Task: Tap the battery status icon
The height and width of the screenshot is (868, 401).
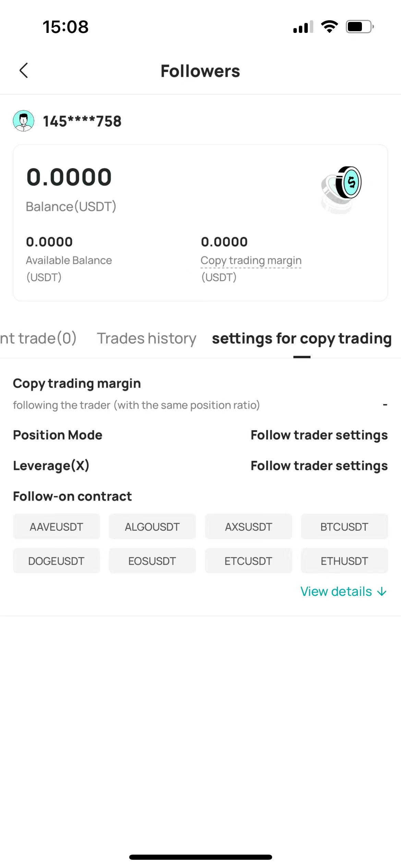Action: tap(360, 27)
